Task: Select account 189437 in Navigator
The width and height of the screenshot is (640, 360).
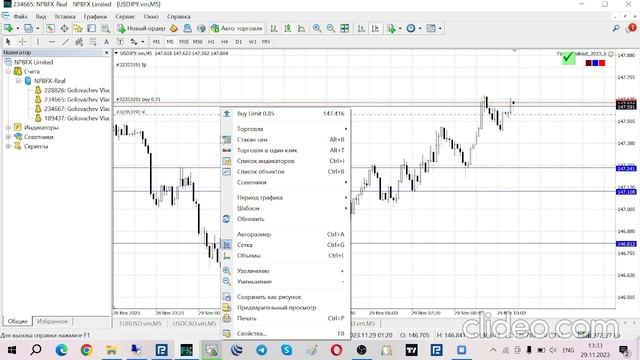Action: tap(76, 118)
